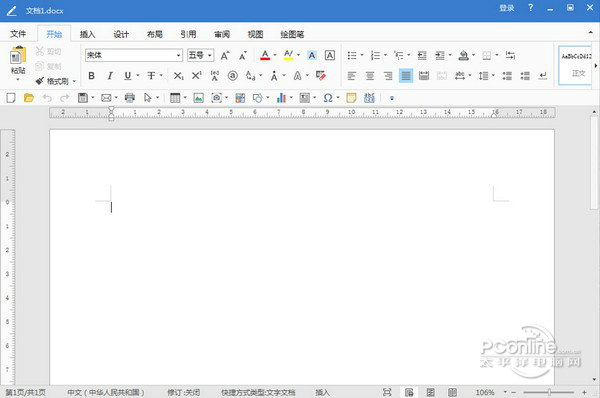Click the print icon

click(130, 98)
